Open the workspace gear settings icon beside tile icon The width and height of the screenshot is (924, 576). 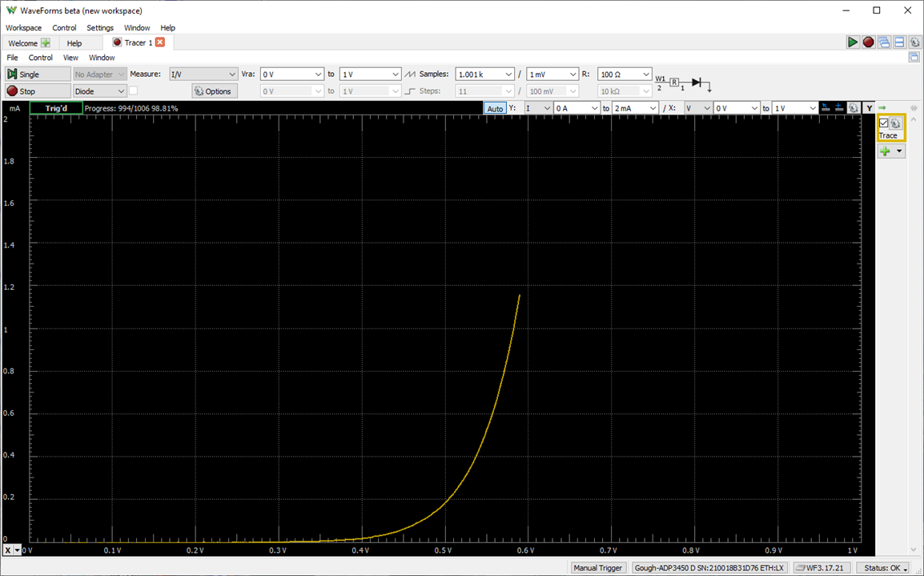click(x=914, y=42)
